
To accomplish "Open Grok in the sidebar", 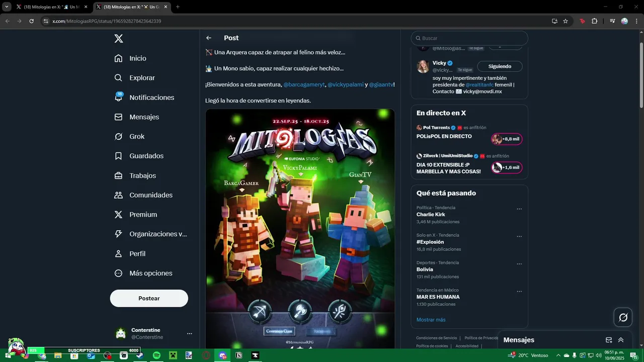I will [129, 136].
